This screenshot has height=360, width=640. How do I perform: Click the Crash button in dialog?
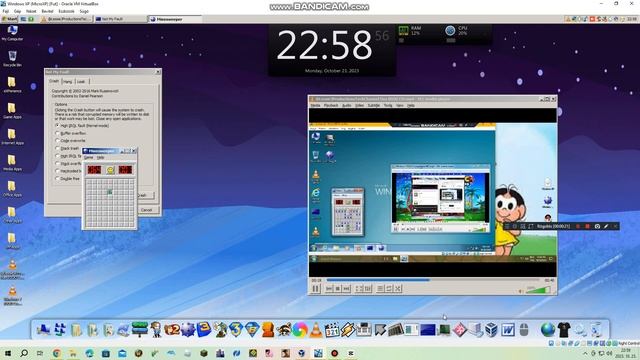(x=145, y=195)
